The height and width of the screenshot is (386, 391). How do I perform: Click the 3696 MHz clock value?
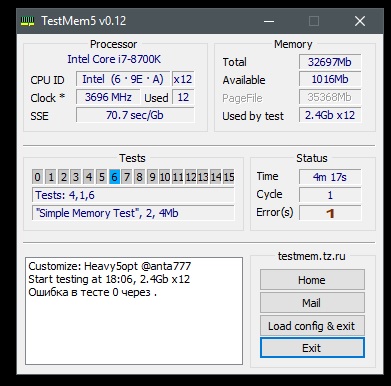click(108, 97)
